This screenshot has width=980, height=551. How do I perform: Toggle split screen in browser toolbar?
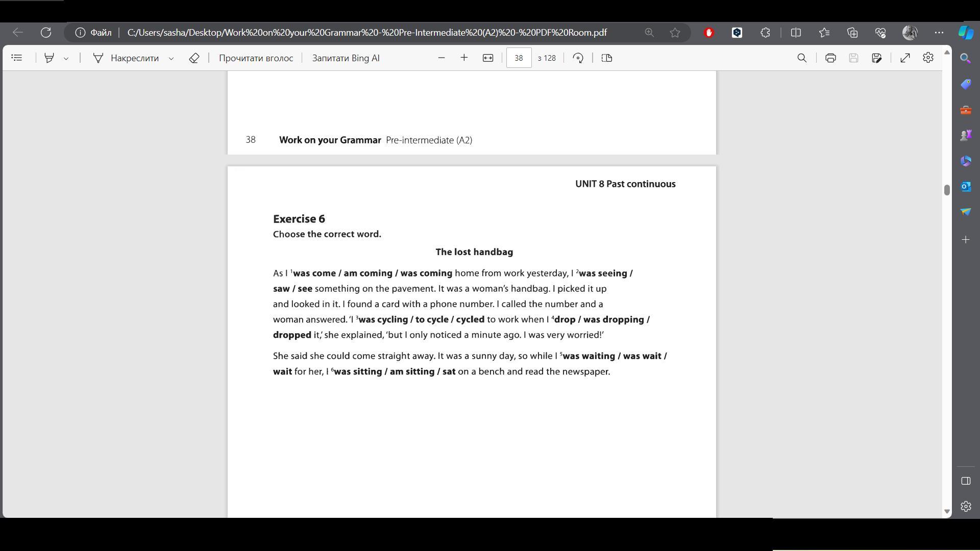pos(796,33)
